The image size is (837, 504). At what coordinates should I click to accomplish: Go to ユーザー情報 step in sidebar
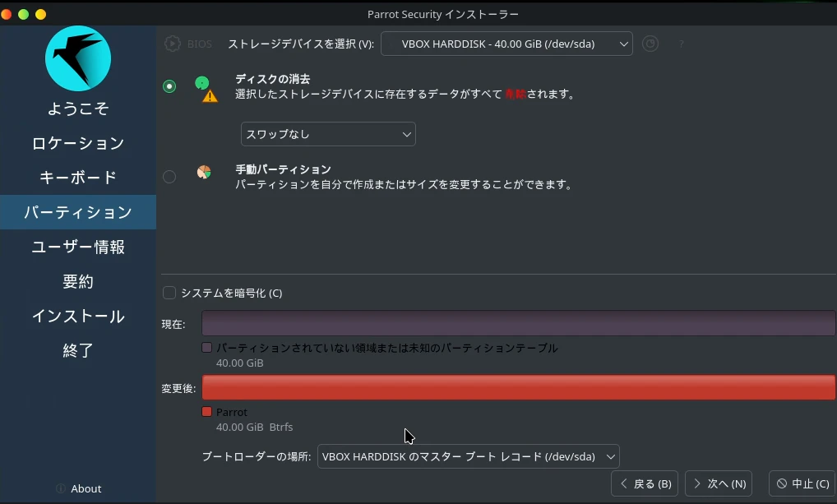pyautogui.click(x=78, y=247)
